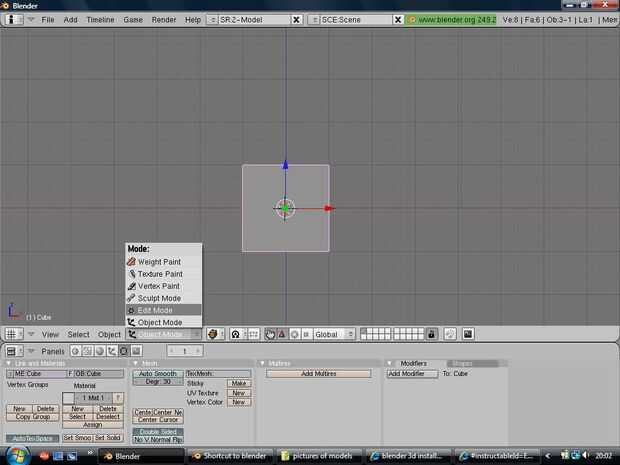Collapse the Link and Materials panel
This screenshot has height=465, width=620.
tap(9, 363)
